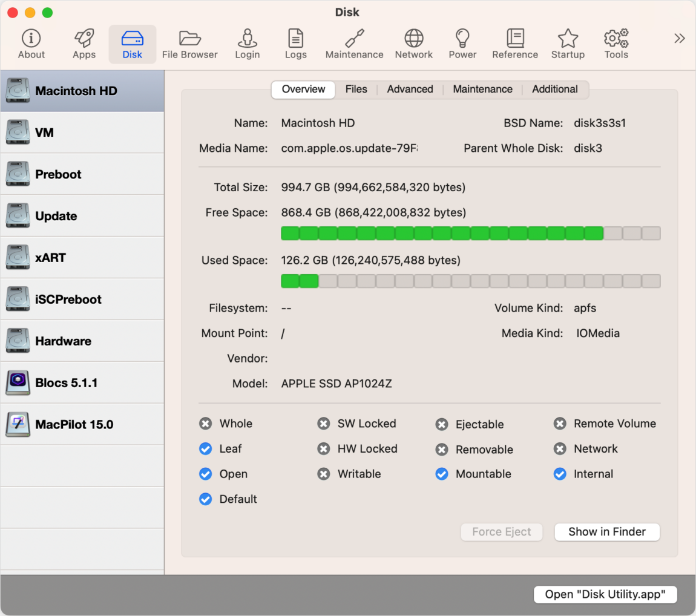The width and height of the screenshot is (696, 616).
Task: Click the Free Space usage bar
Action: click(470, 234)
